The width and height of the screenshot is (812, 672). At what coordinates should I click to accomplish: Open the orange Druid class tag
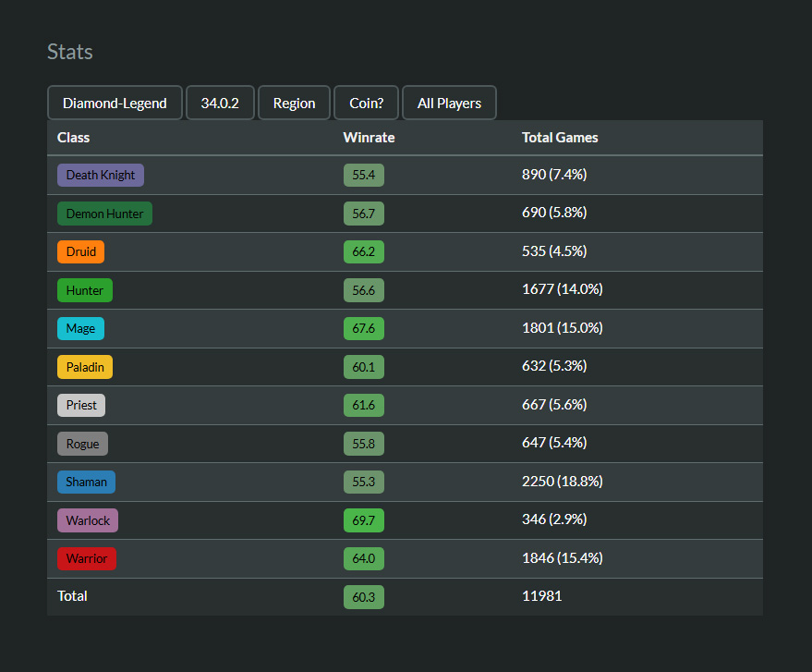[x=81, y=251]
